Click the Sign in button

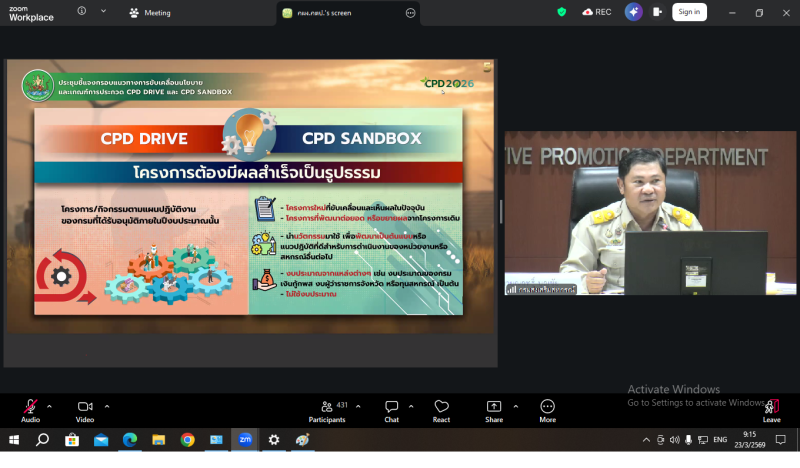pyautogui.click(x=688, y=12)
